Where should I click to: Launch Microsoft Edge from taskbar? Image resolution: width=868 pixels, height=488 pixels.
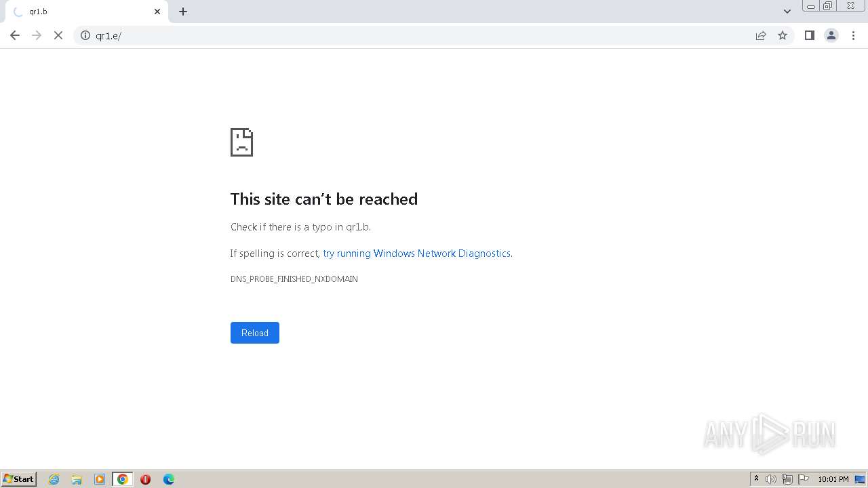[x=169, y=479]
